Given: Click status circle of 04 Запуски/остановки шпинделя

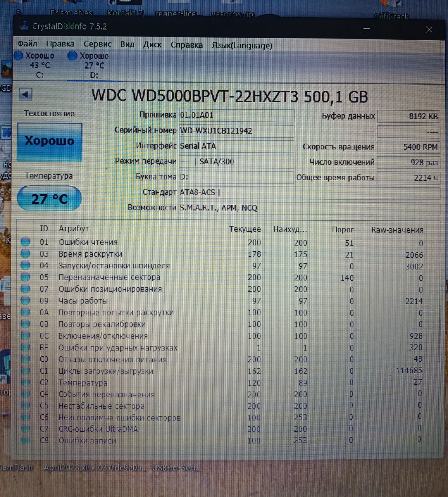Looking at the screenshot, I should pyautogui.click(x=25, y=265).
